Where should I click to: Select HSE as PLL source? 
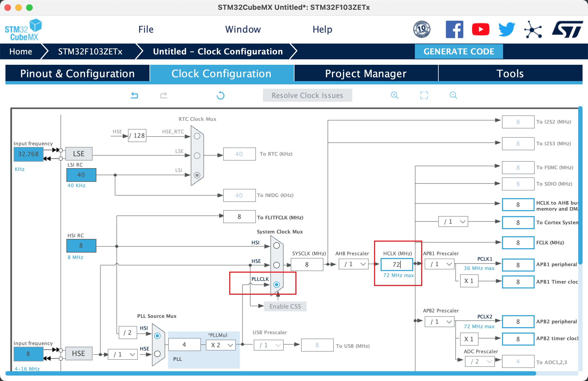tap(157, 354)
